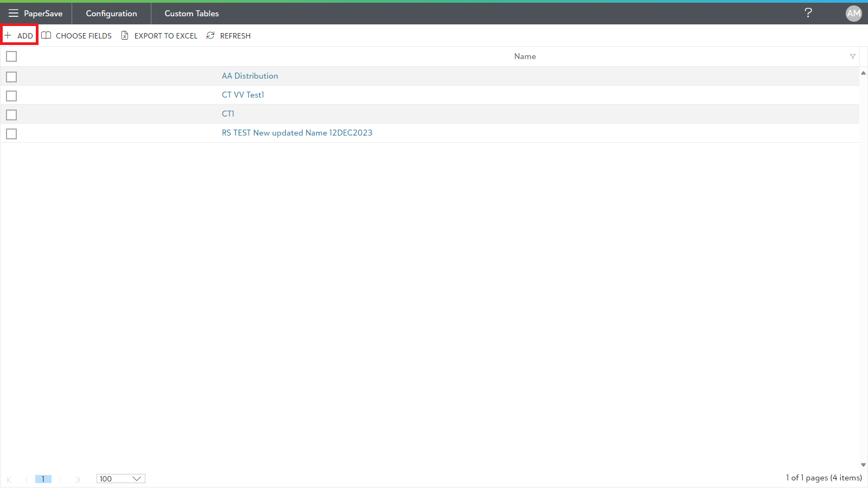Open RS TEST New updated Name 12DEC2023
The width and height of the screenshot is (868, 488).
tap(297, 133)
